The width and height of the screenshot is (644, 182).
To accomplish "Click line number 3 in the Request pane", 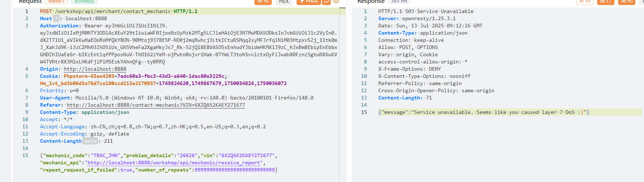I will click(x=27, y=26).
